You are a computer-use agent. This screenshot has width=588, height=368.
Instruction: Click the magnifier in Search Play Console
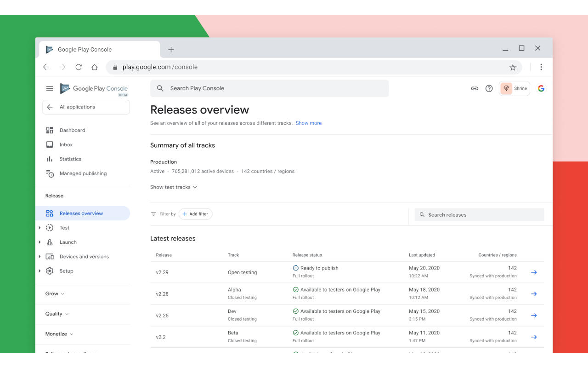160,88
